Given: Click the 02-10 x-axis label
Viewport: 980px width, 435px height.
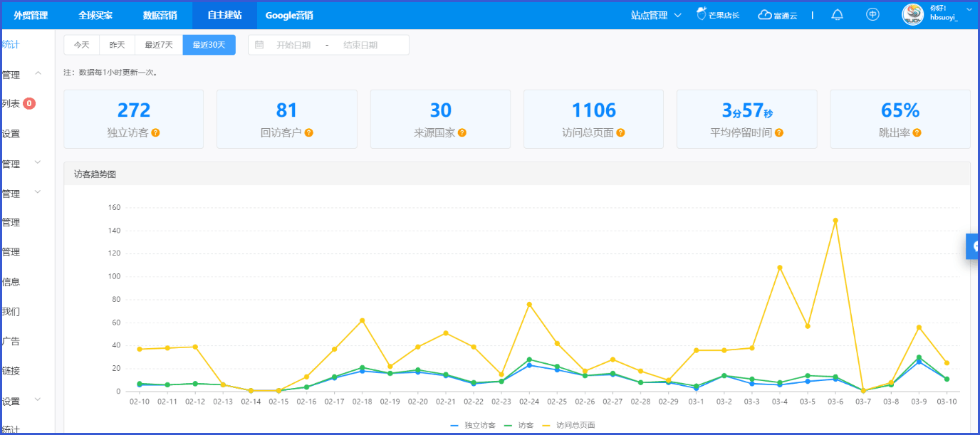Looking at the screenshot, I should (x=140, y=402).
